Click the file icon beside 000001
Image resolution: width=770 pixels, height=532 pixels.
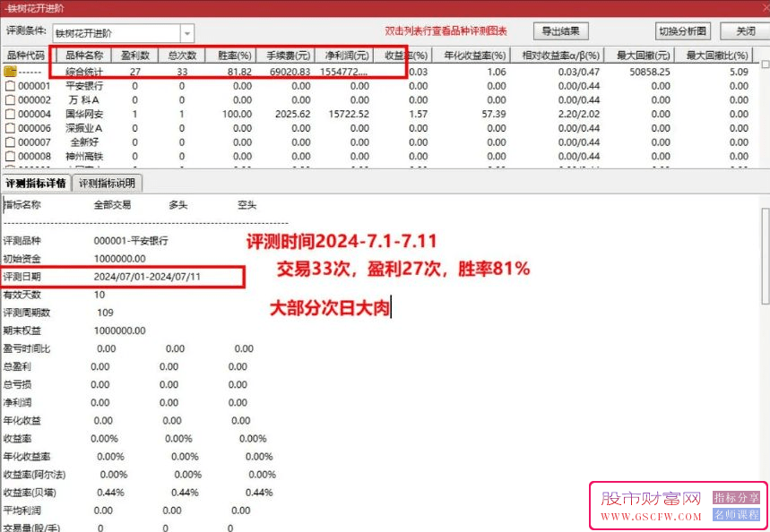(10, 86)
